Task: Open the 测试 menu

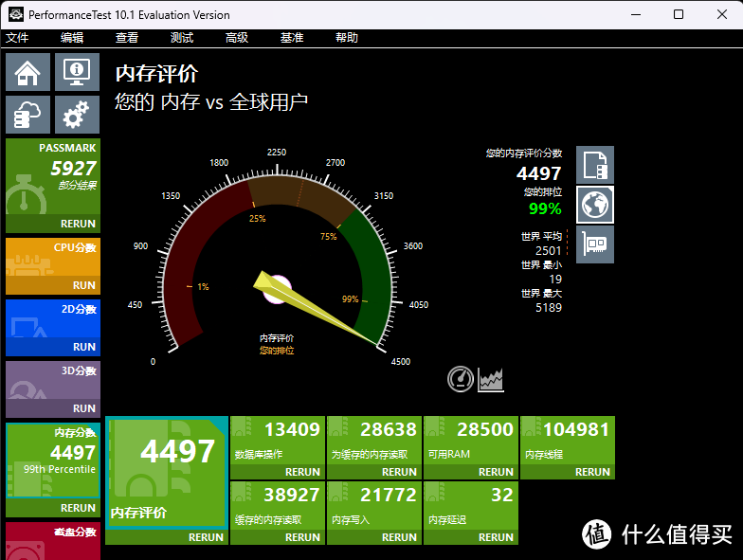Action: click(182, 38)
